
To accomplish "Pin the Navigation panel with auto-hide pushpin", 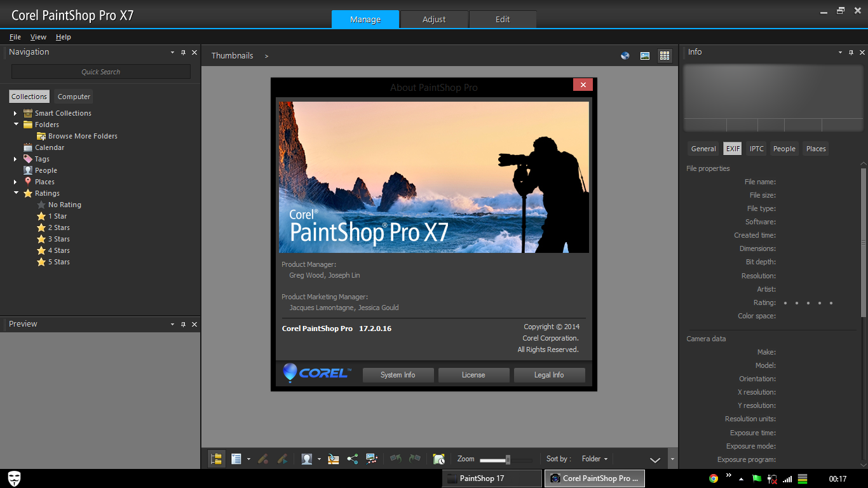I will (x=183, y=53).
